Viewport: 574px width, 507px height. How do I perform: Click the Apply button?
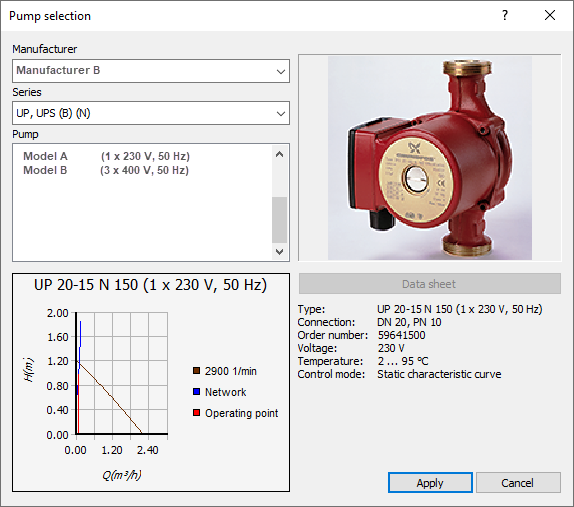430,483
